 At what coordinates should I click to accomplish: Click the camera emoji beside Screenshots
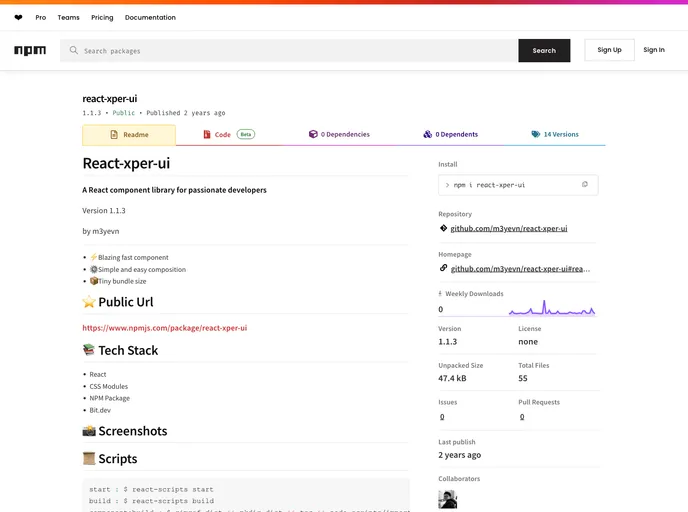click(89, 431)
